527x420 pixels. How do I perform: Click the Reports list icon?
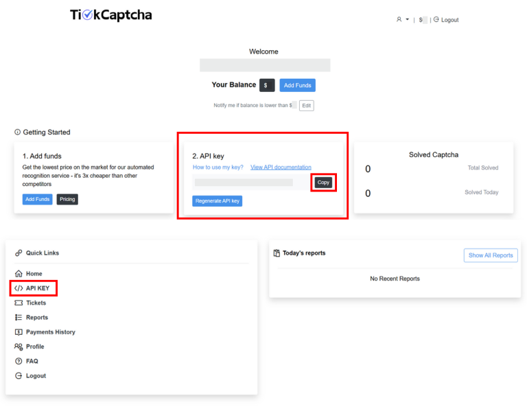pos(19,317)
